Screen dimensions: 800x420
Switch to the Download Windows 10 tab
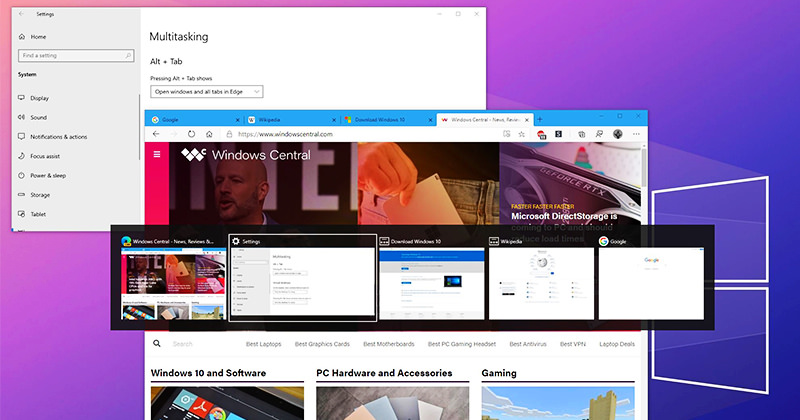[388, 119]
